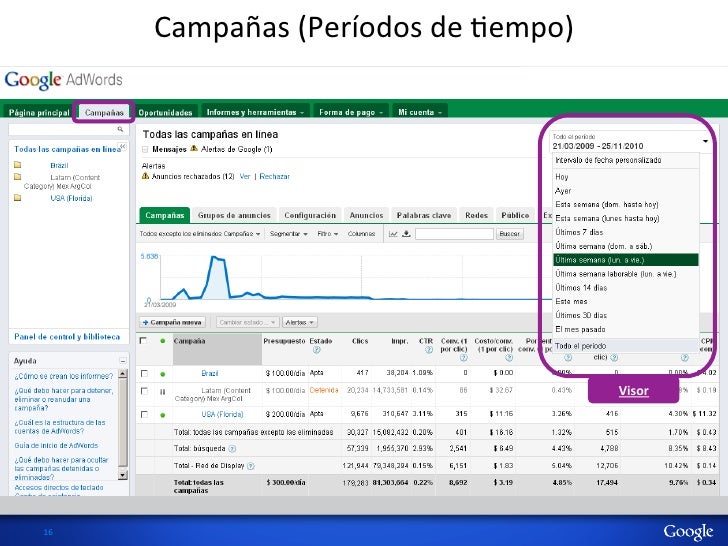Viewport: 728px width, 546px height.
Task: Click the Buscar button
Action: (x=509, y=234)
